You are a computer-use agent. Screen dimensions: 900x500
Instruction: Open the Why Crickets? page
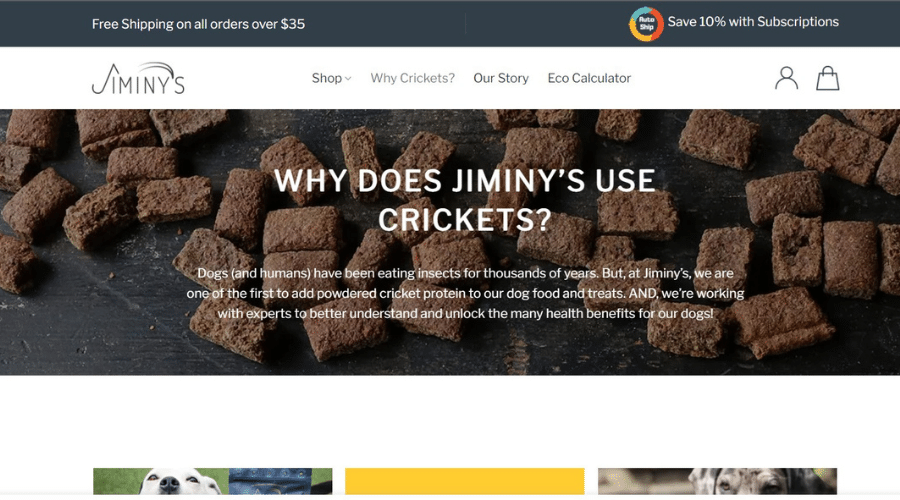(x=412, y=78)
